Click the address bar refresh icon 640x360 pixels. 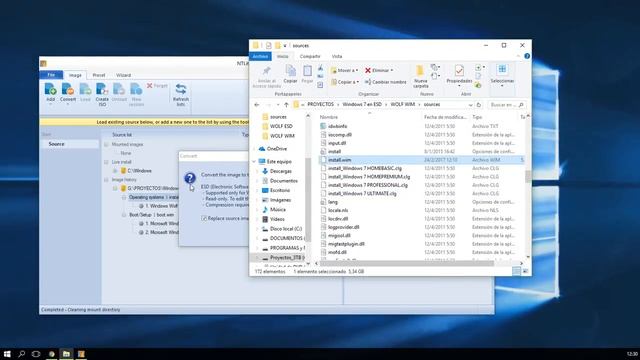pyautogui.click(x=479, y=105)
